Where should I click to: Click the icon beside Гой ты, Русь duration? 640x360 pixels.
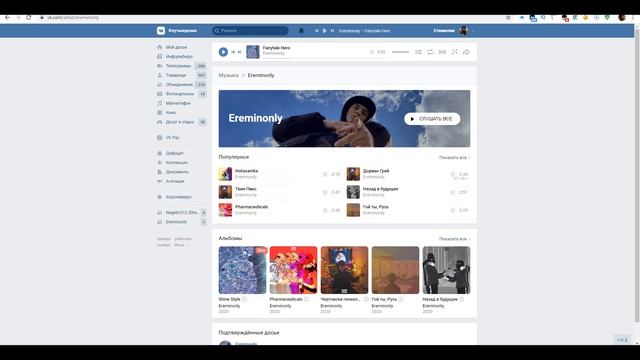pos(453,210)
